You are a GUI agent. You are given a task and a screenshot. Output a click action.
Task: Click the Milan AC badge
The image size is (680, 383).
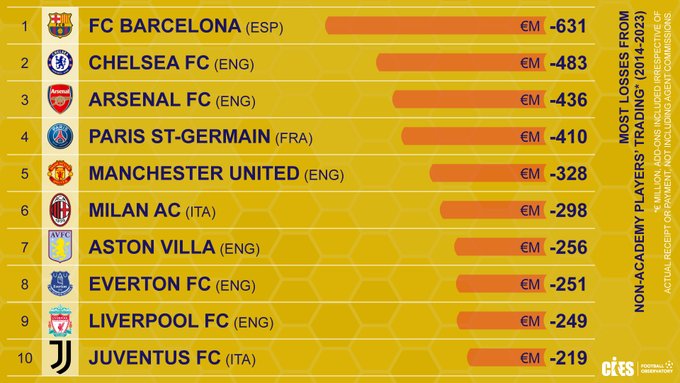(x=60, y=210)
